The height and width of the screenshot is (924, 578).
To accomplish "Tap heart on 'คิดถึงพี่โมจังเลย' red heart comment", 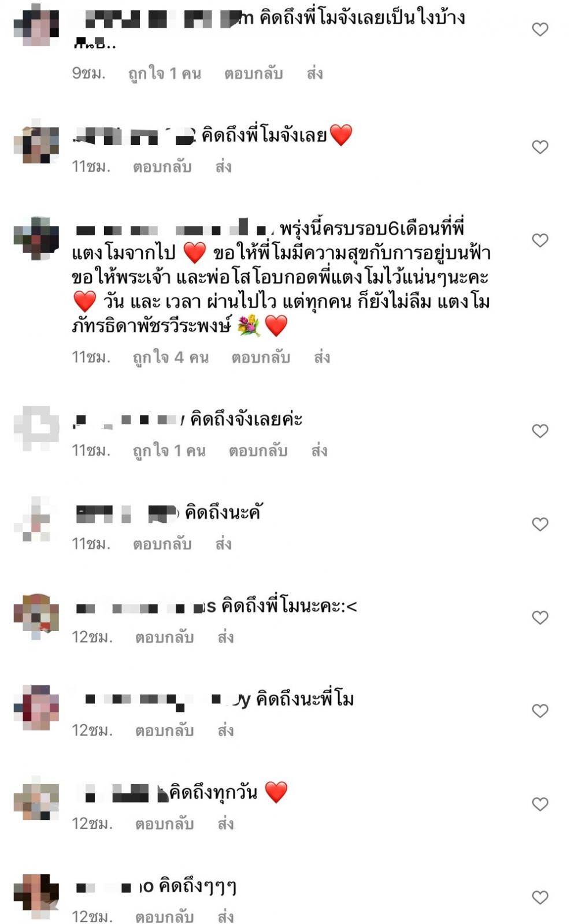I will (540, 147).
